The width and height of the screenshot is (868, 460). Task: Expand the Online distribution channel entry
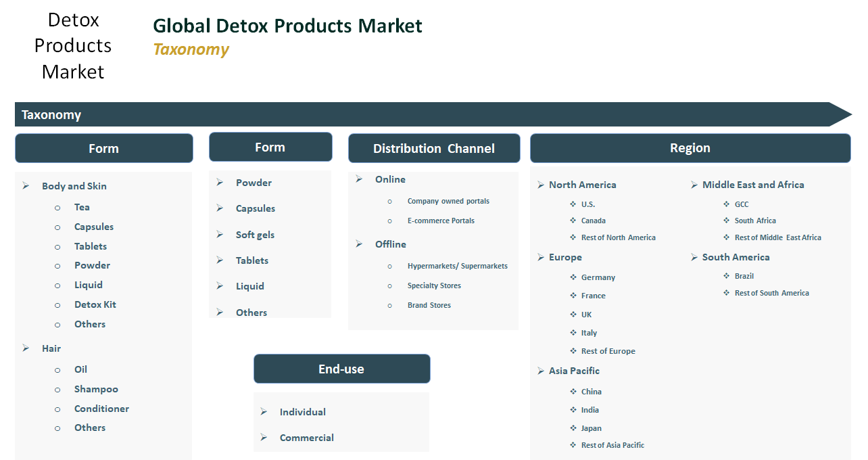point(390,179)
